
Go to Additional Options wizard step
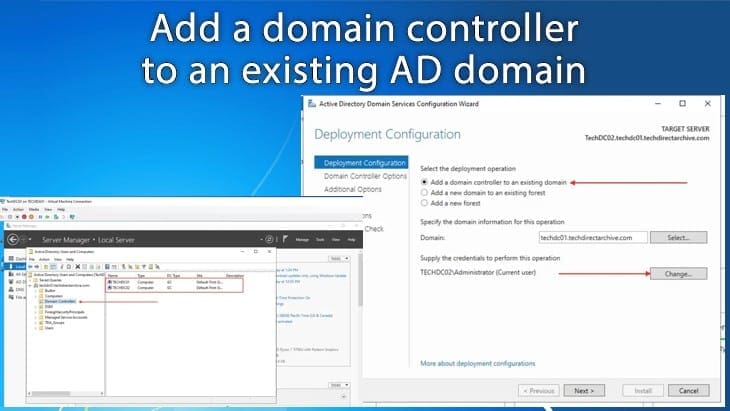click(353, 189)
